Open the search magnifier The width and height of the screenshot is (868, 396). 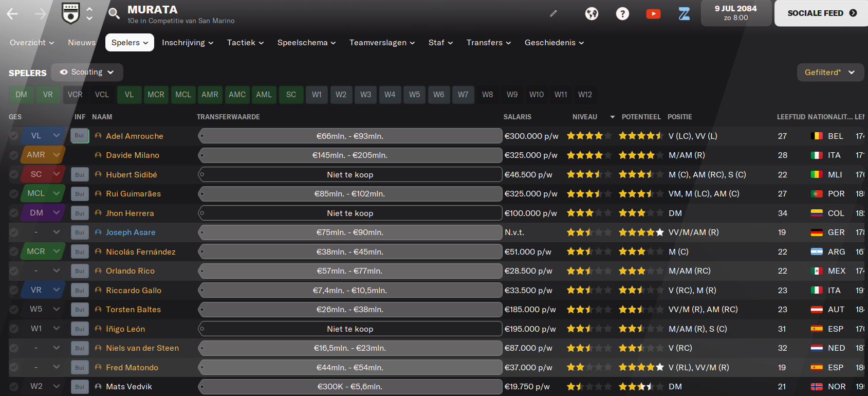(x=114, y=13)
